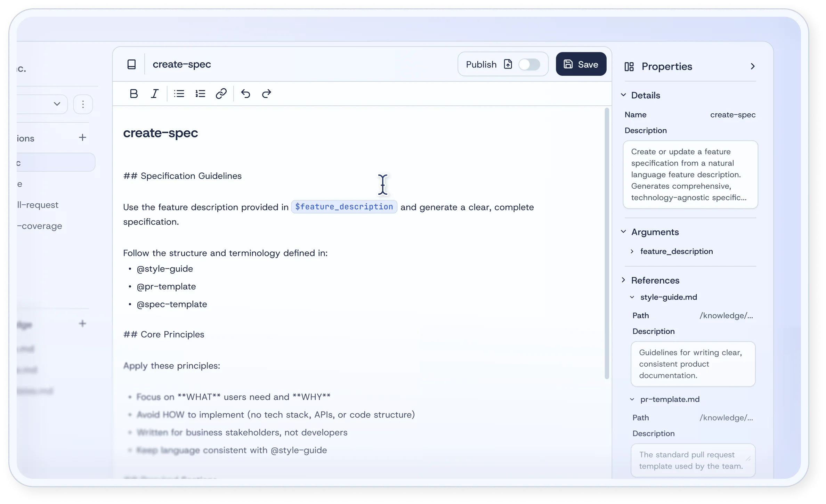Insert a link in the editor
The width and height of the screenshot is (826, 504).
[x=221, y=93]
